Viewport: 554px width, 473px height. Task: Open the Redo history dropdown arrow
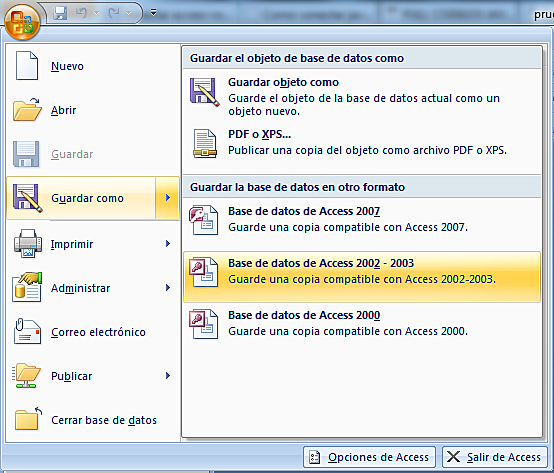click(x=129, y=13)
